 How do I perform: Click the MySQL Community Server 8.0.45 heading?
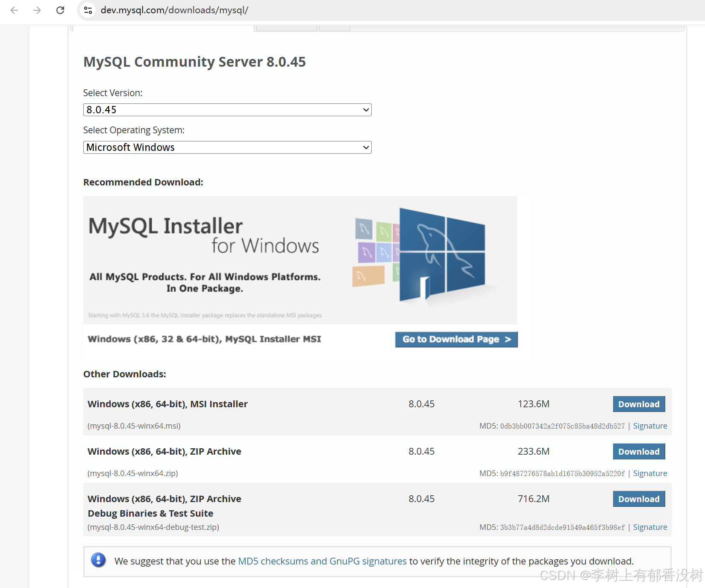194,62
